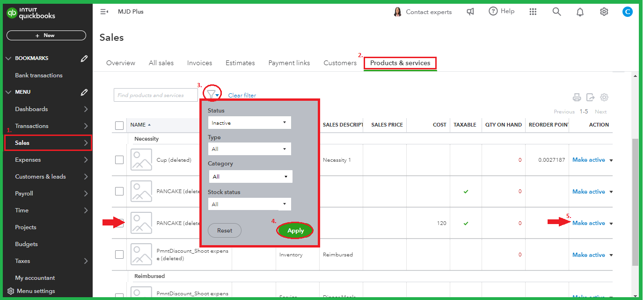The height and width of the screenshot is (300, 644).
Task: Click the search magnifier in the top bar
Action: (x=556, y=11)
